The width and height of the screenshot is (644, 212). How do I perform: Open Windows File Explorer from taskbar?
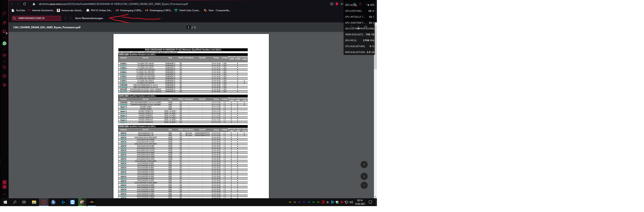pyautogui.click(x=34, y=202)
